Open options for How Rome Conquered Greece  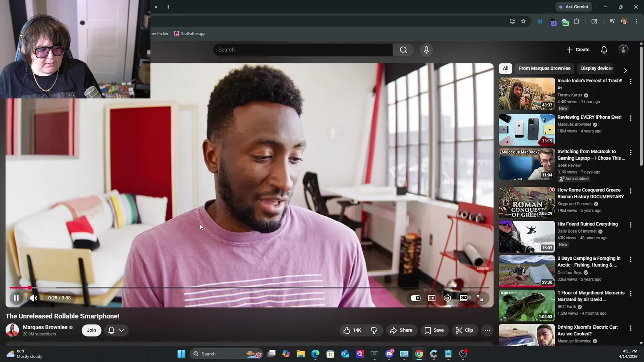point(631,191)
